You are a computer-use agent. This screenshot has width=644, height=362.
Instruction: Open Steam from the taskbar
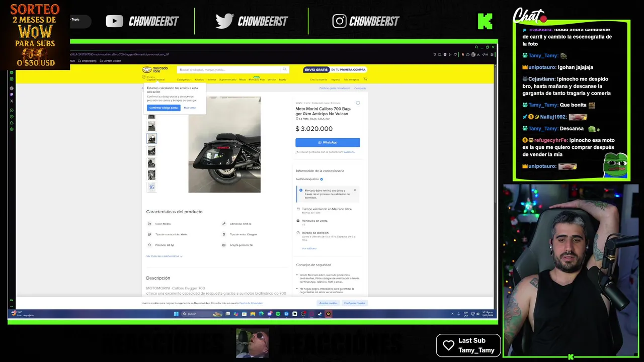point(319,314)
